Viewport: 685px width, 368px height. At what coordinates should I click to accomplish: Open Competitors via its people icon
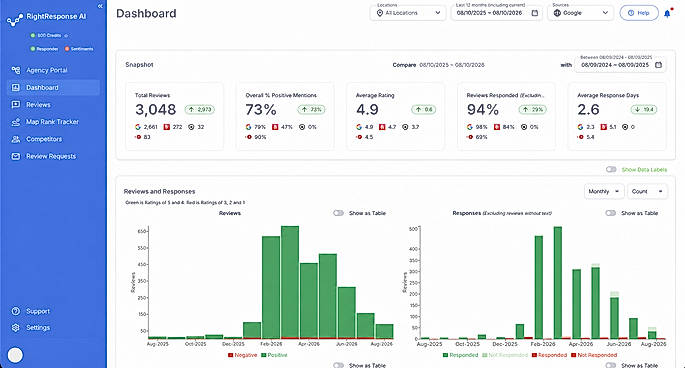pos(16,139)
